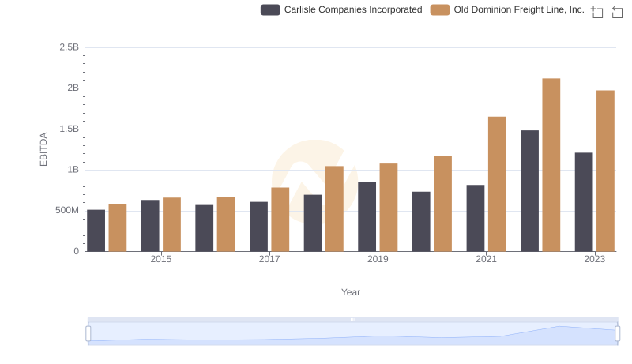Click the 2023 x-axis label
632x364 pixels.
click(595, 259)
